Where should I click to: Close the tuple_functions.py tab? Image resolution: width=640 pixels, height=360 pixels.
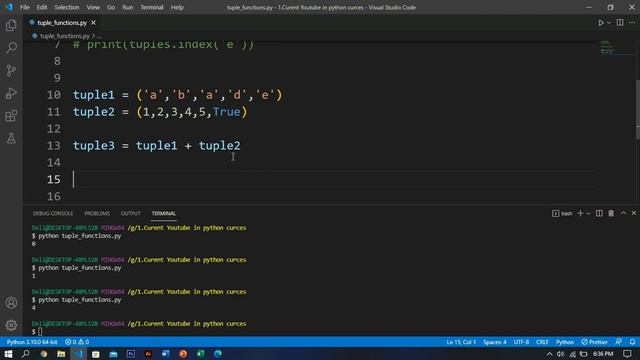[x=93, y=23]
